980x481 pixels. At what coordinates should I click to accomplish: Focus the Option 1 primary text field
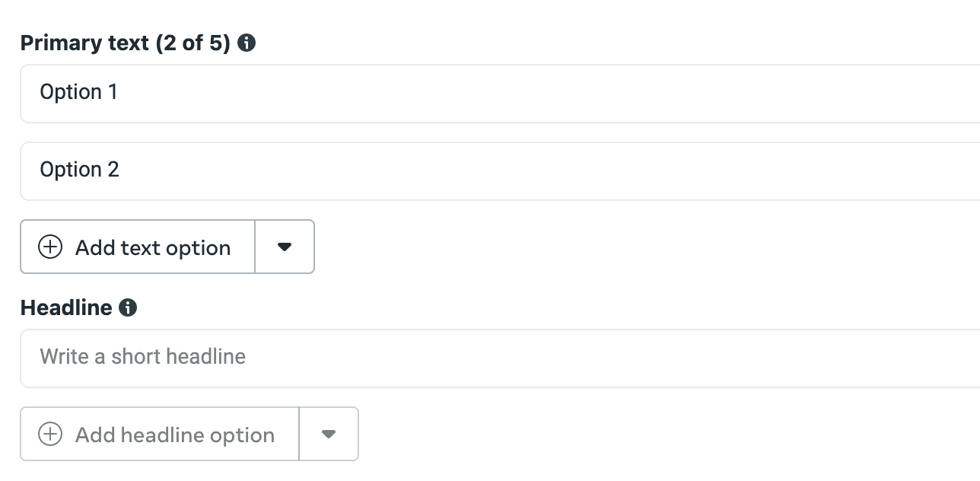500,94
